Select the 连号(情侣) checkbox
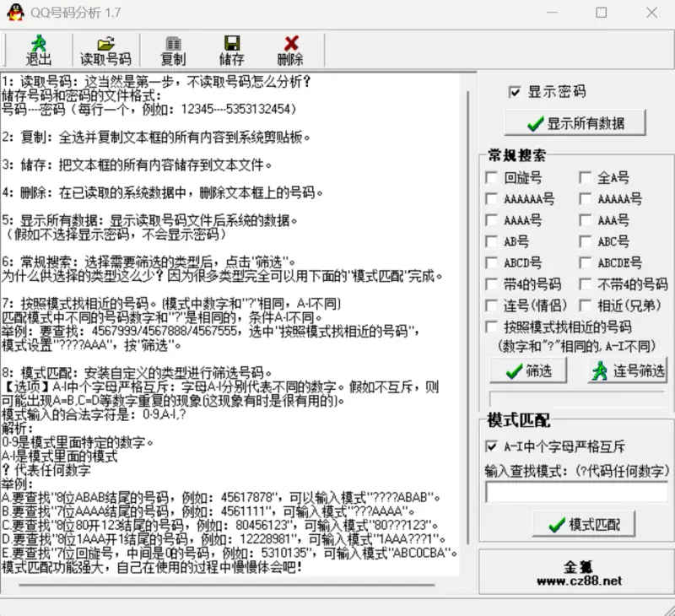Viewport: 675px width, 616px height. [491, 305]
